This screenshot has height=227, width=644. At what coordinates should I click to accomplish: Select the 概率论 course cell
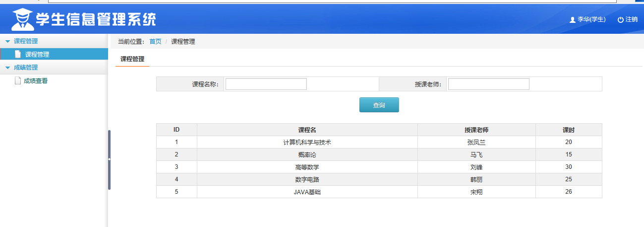(307, 154)
